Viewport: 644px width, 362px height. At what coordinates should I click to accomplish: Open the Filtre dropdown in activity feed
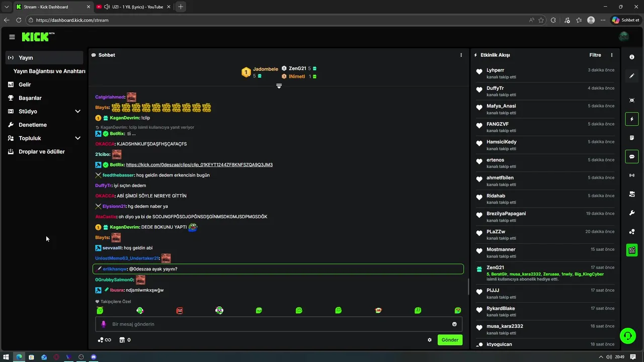pos(595,55)
